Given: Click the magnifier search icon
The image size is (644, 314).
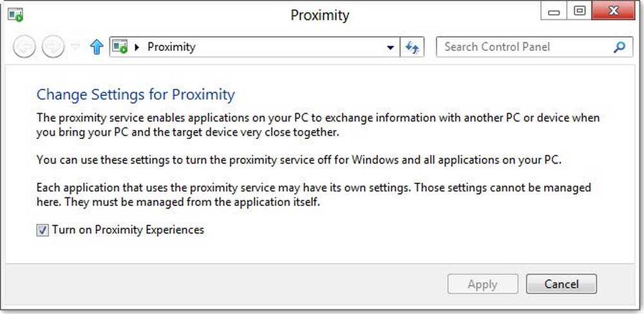Looking at the screenshot, I should tap(620, 47).
